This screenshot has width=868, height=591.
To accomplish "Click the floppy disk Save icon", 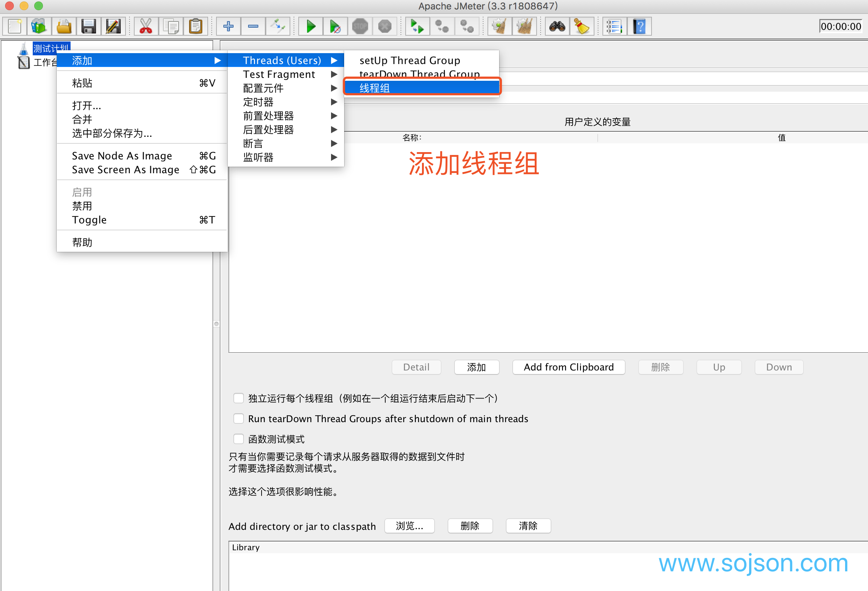I will pos(89,27).
